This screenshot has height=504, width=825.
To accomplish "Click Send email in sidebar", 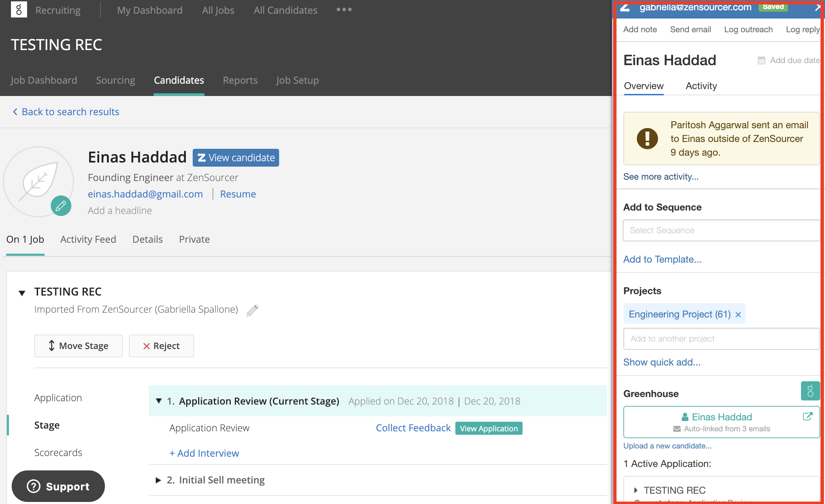I will point(691,29).
